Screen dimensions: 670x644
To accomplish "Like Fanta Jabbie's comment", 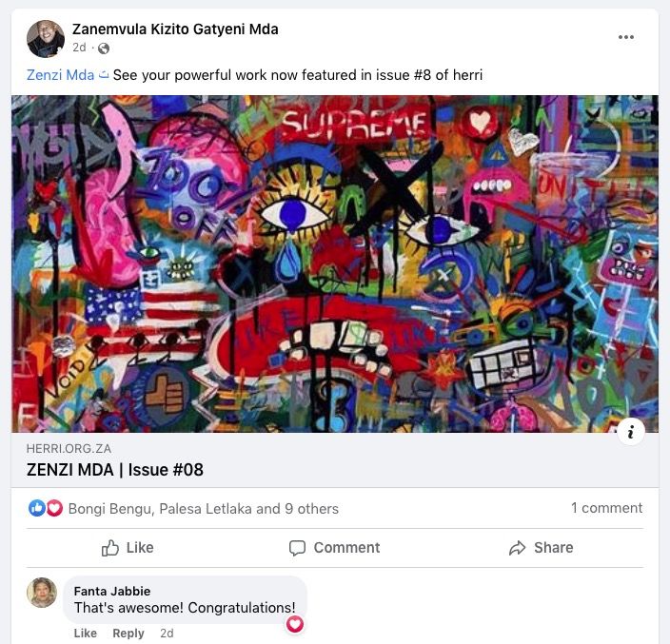I will coord(86,633).
